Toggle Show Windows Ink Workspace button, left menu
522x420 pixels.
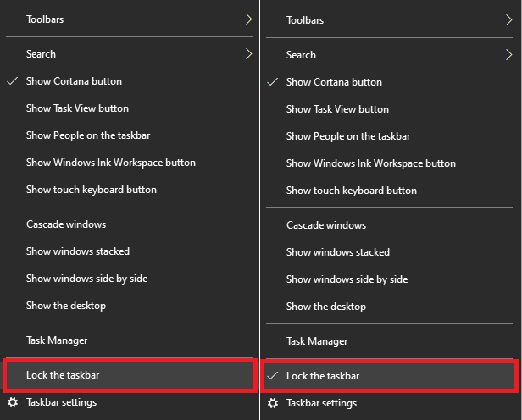[110, 163]
